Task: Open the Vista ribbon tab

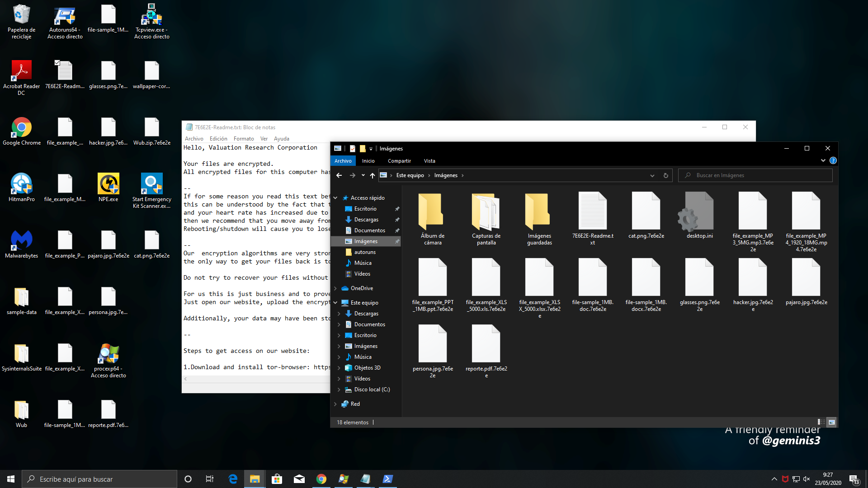Action: [429, 161]
